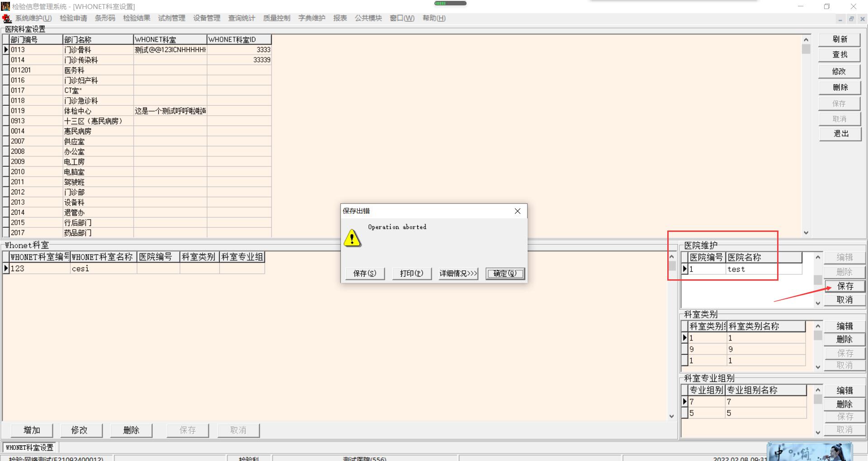Click the application icon in the title bar
This screenshot has width=868, height=461.
5,6
